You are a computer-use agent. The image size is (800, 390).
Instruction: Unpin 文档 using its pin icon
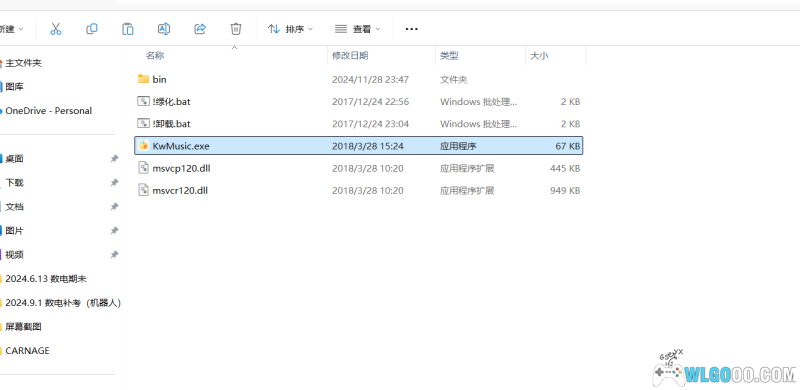[x=114, y=207]
